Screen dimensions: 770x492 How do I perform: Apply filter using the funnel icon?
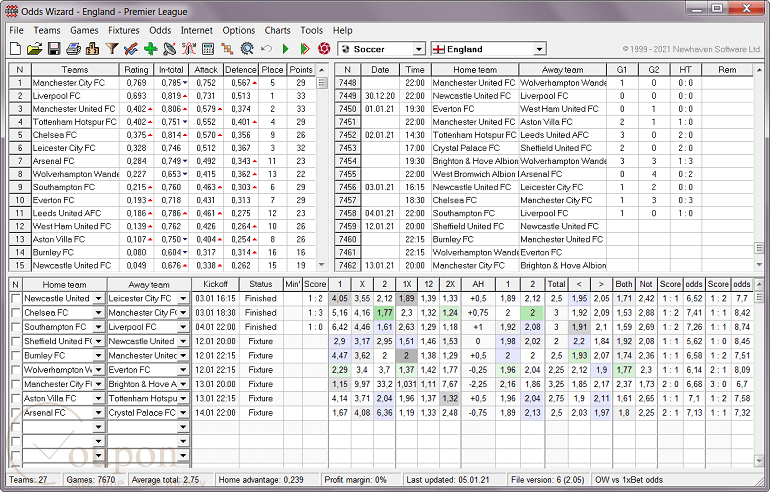click(112, 49)
